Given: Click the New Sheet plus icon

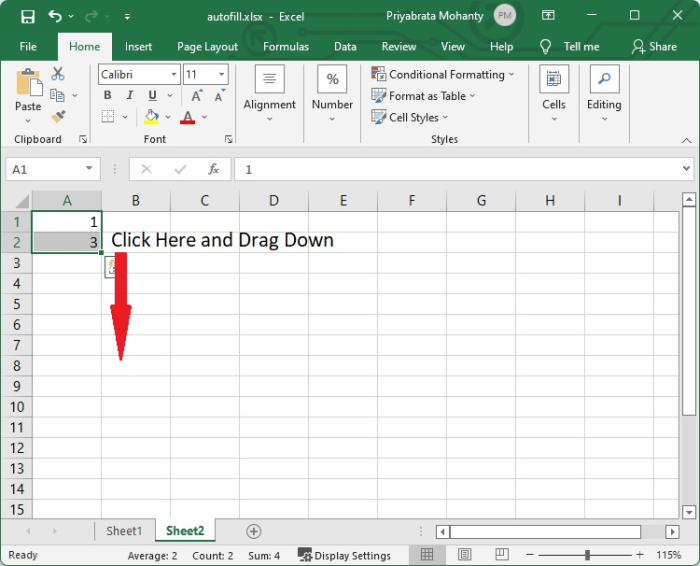Looking at the screenshot, I should pyautogui.click(x=254, y=531).
